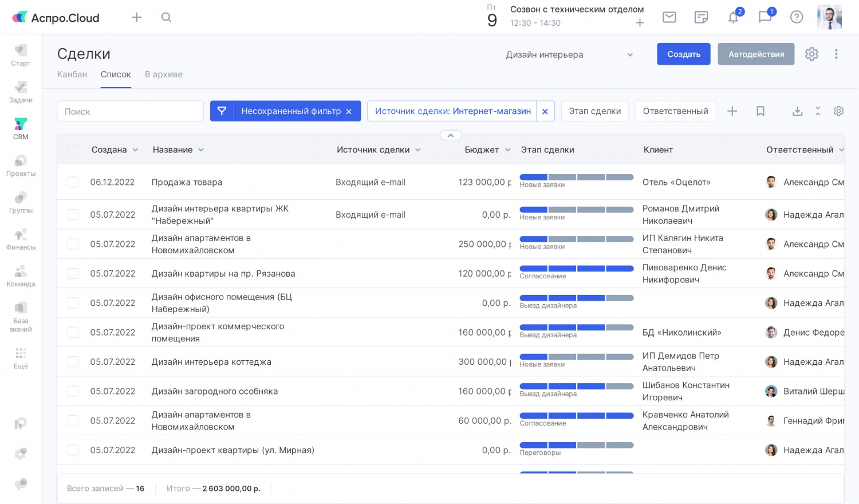The image size is (859, 504).
Task: Click the Автодействия button
Action: (x=756, y=54)
